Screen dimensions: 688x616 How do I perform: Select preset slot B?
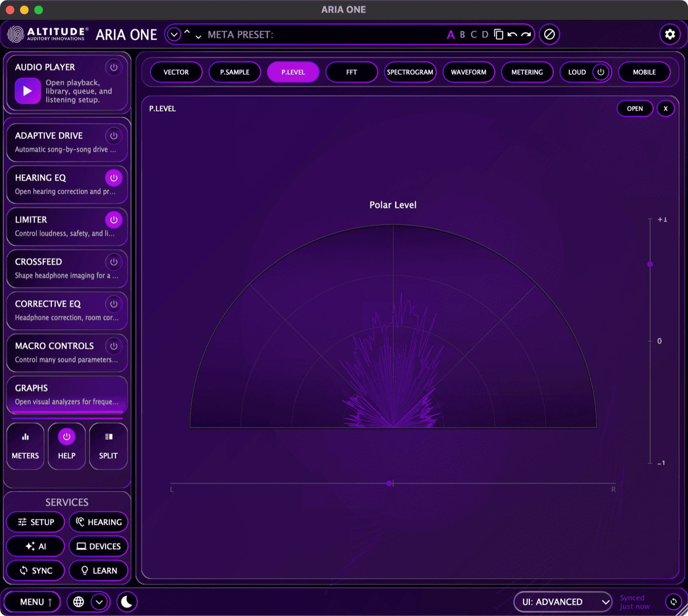[462, 34]
